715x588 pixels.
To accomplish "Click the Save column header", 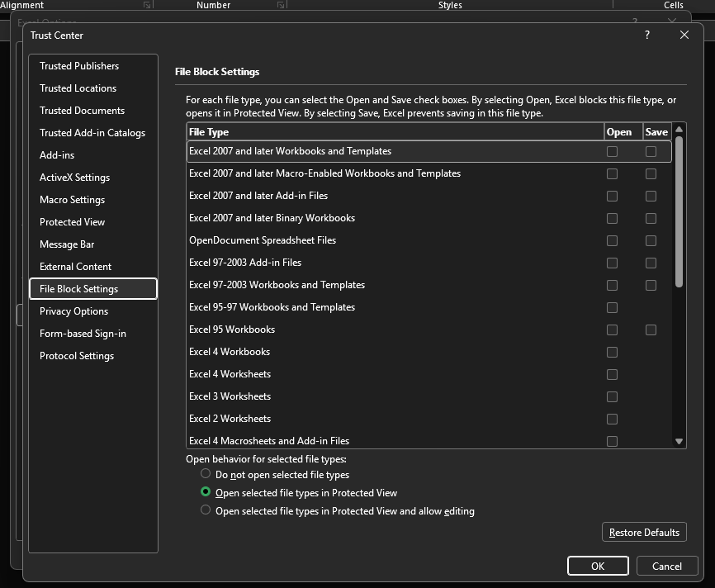I will click(656, 132).
